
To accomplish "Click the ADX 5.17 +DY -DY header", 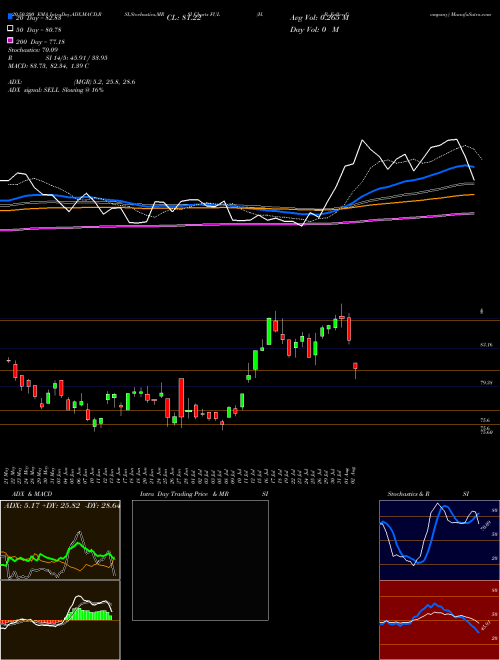I will (62, 506).
